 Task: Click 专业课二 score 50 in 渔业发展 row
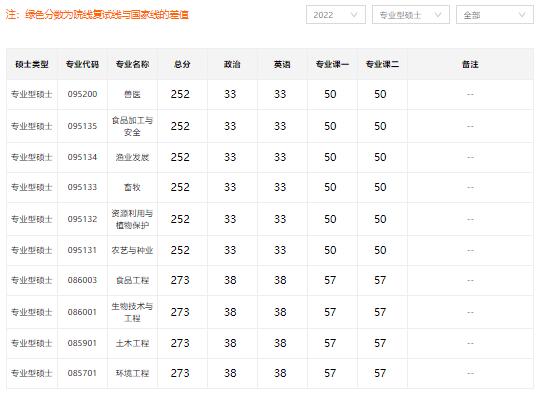pos(380,157)
